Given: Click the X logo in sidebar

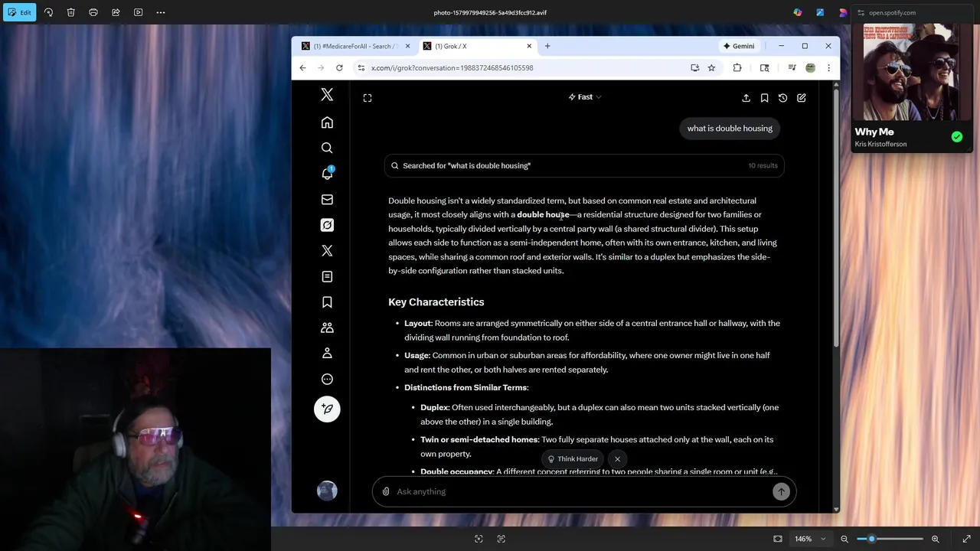Looking at the screenshot, I should (x=327, y=95).
